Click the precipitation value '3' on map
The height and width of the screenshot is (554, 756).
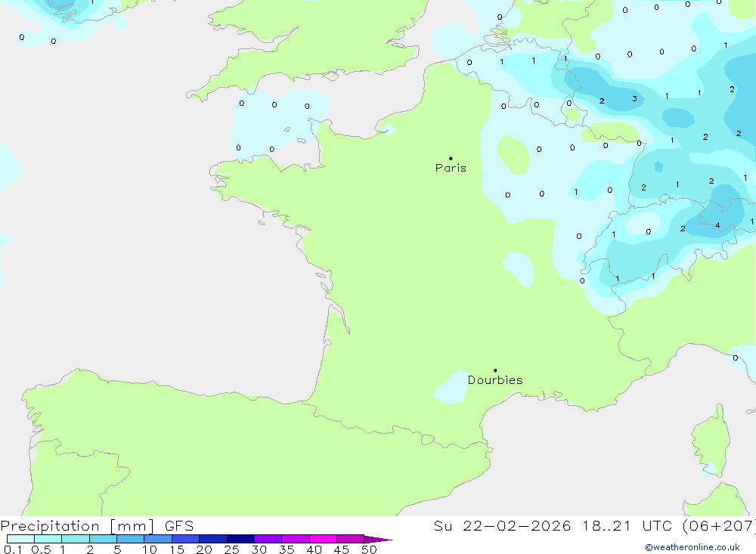point(634,99)
